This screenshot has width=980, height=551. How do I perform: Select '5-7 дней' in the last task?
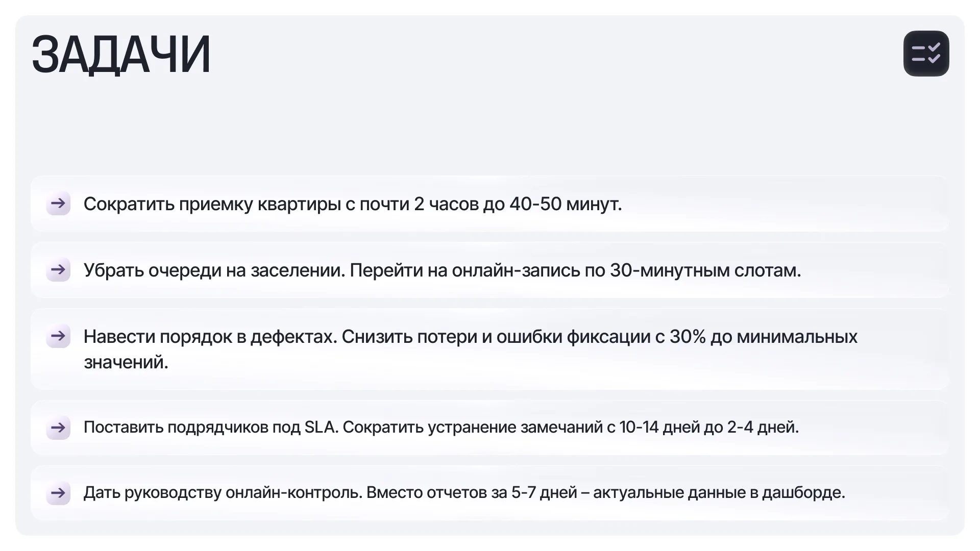(x=544, y=492)
